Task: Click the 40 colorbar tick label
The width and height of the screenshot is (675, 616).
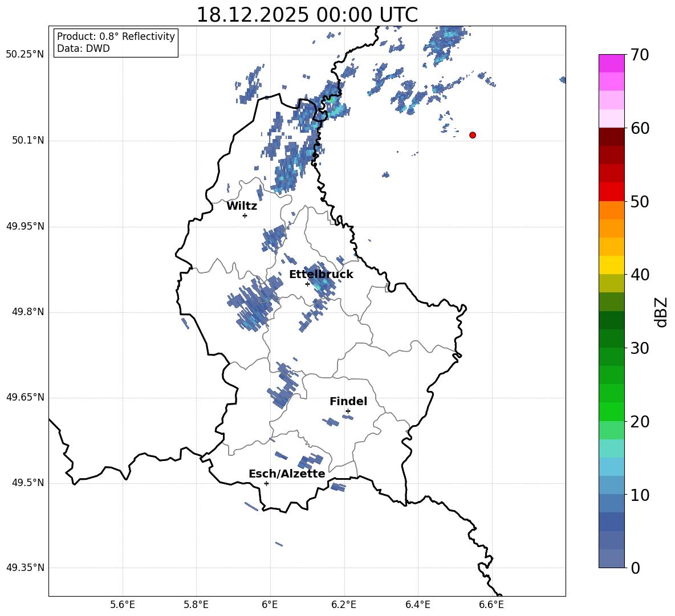Action: [x=640, y=275]
